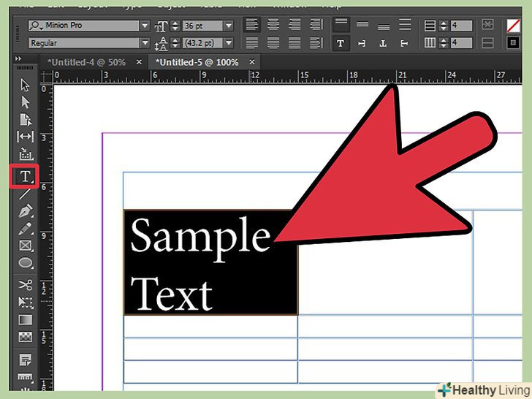The height and width of the screenshot is (399, 532).
Task: Set cell text rotation to 0 degrees
Action: (x=341, y=43)
